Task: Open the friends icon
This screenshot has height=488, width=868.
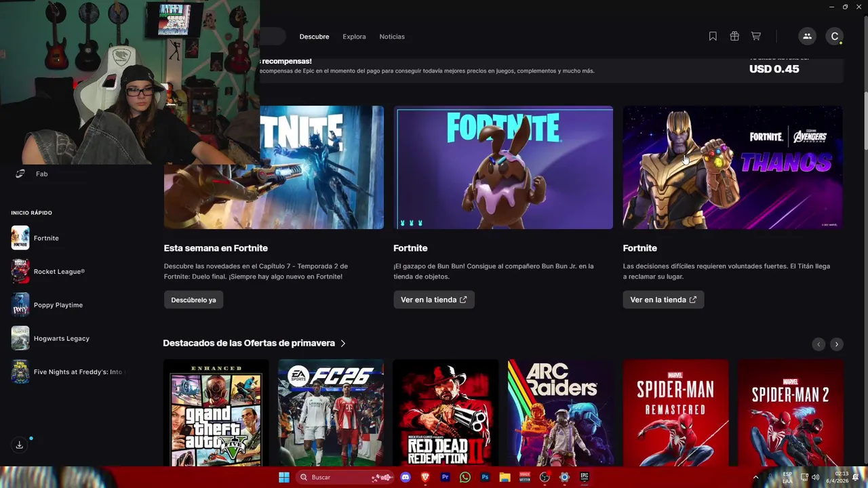Action: click(x=807, y=37)
